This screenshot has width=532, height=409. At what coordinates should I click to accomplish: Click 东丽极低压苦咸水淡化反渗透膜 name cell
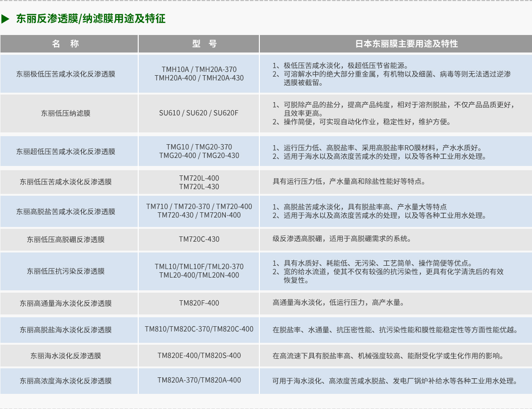tap(66, 74)
